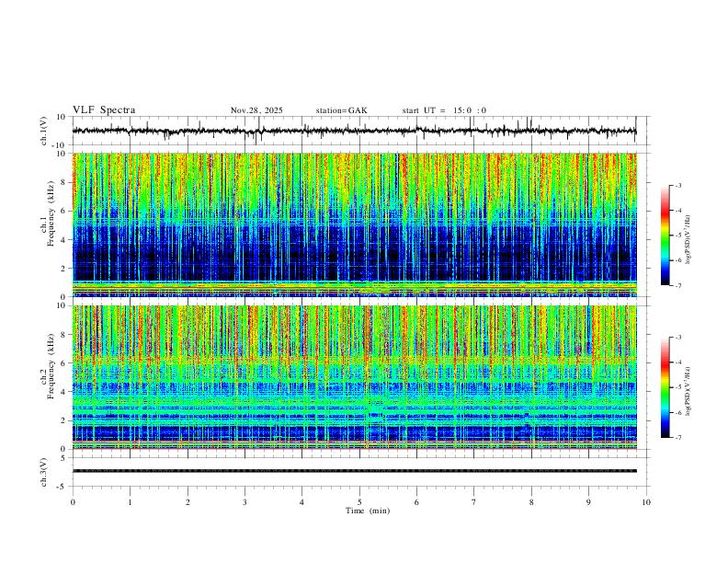Click the ch.2 spectrogram panel
The width and height of the screenshot is (728, 563).
[354, 377]
